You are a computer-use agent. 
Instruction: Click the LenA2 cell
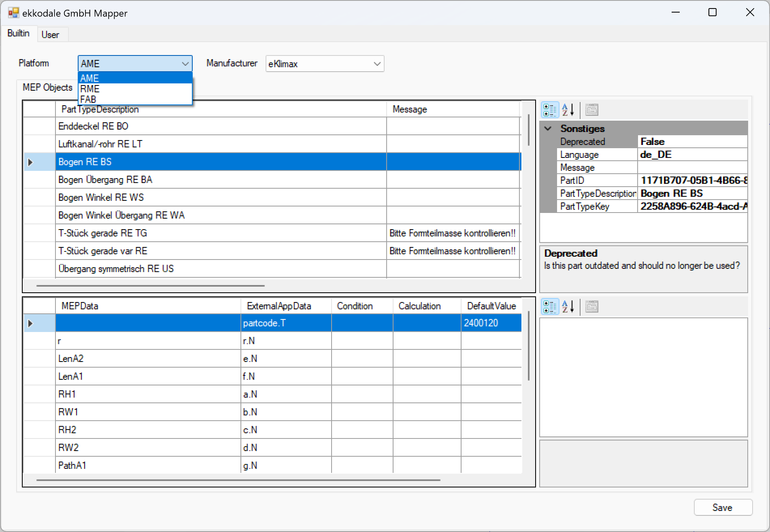pyautogui.click(x=148, y=359)
